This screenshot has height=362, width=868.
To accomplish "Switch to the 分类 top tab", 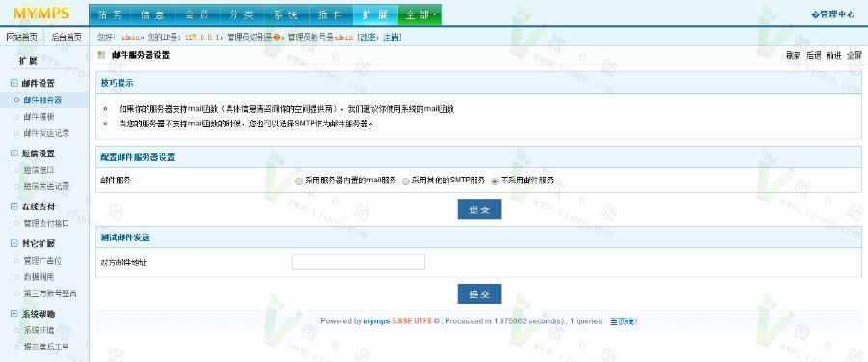I will (x=242, y=15).
